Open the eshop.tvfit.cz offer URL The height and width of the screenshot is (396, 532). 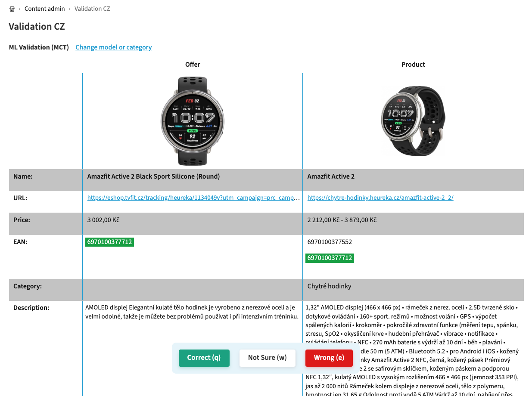tap(194, 198)
